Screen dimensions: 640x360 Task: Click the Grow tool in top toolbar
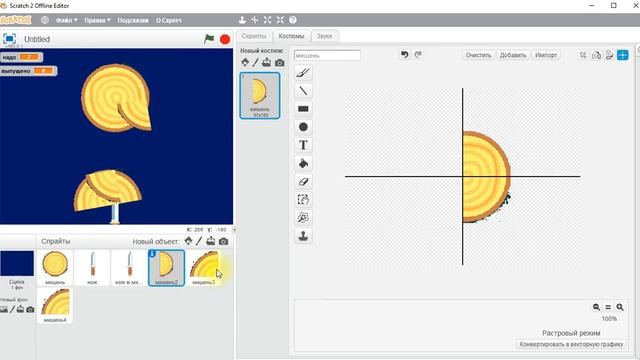(267, 20)
